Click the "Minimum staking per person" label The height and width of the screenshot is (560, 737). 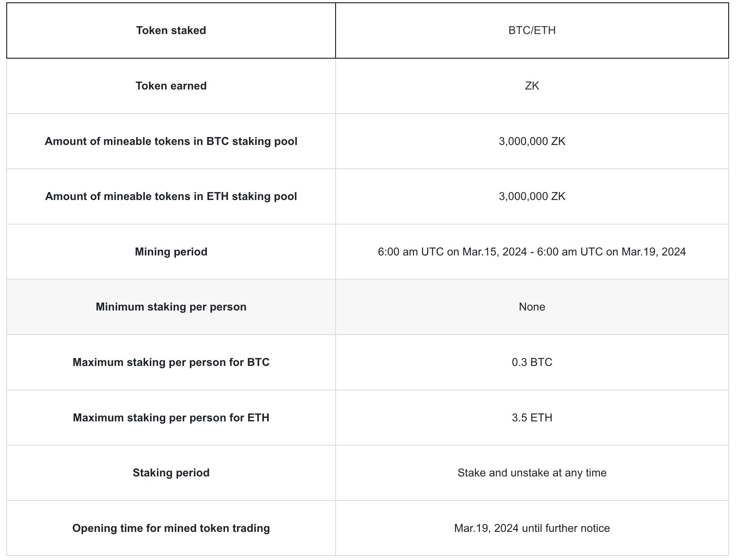(171, 307)
